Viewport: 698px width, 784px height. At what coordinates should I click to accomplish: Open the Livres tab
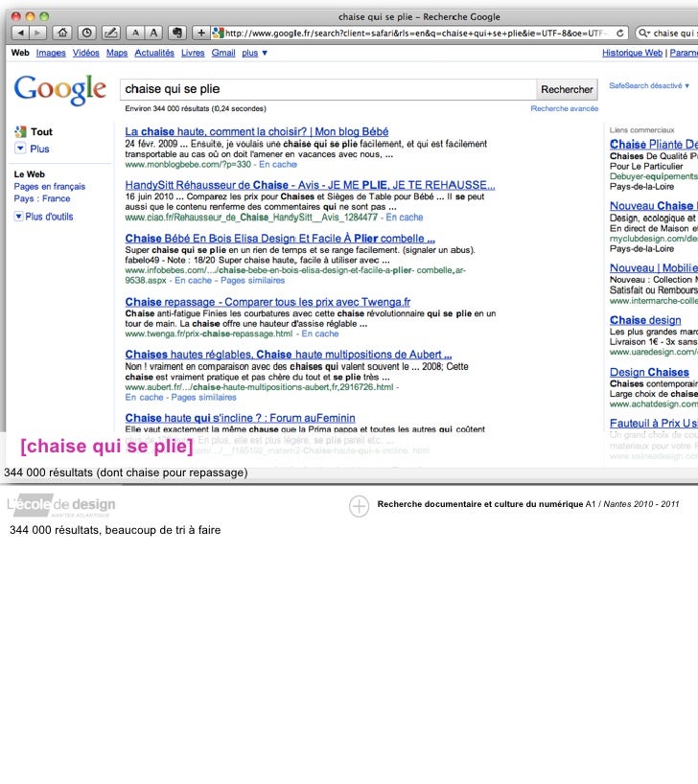tap(193, 53)
